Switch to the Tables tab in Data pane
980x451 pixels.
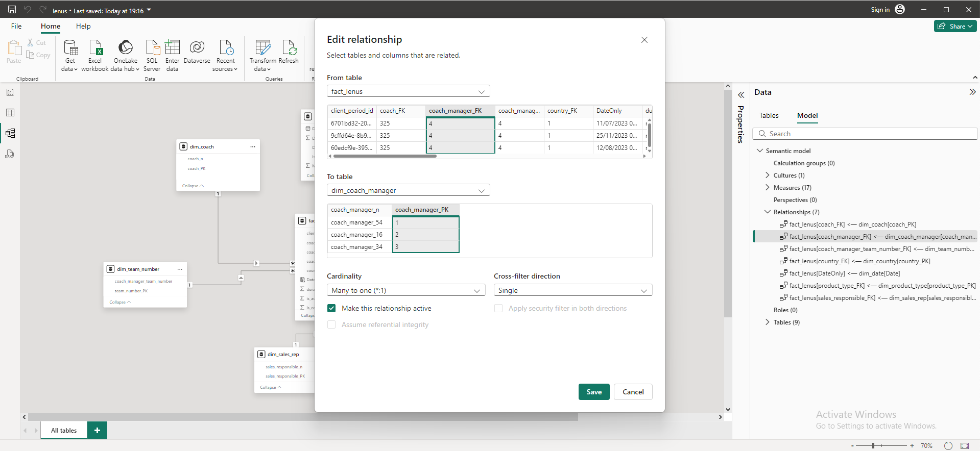[x=769, y=115]
